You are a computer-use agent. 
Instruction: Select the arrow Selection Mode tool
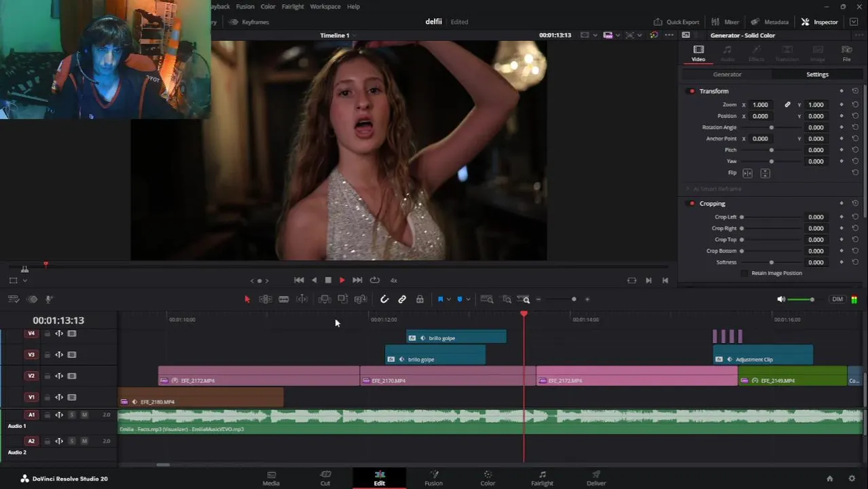(x=247, y=300)
